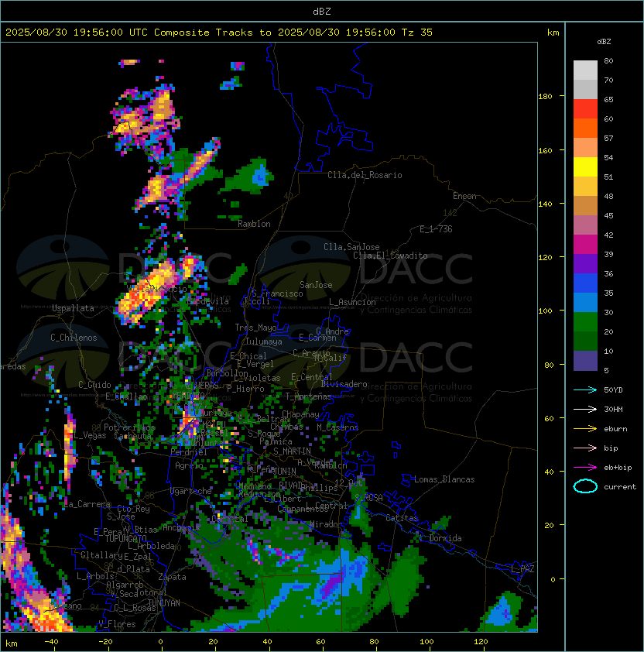Click the 'eburn' legend label
644x652 pixels.
pos(615,429)
